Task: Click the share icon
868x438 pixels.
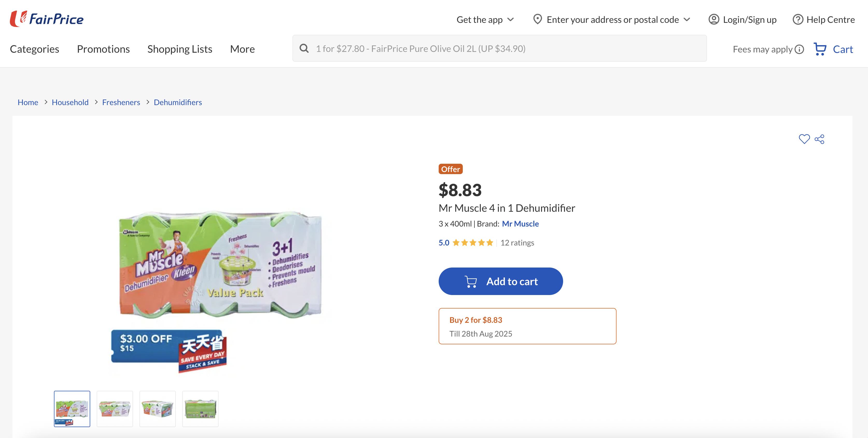Action: tap(820, 139)
